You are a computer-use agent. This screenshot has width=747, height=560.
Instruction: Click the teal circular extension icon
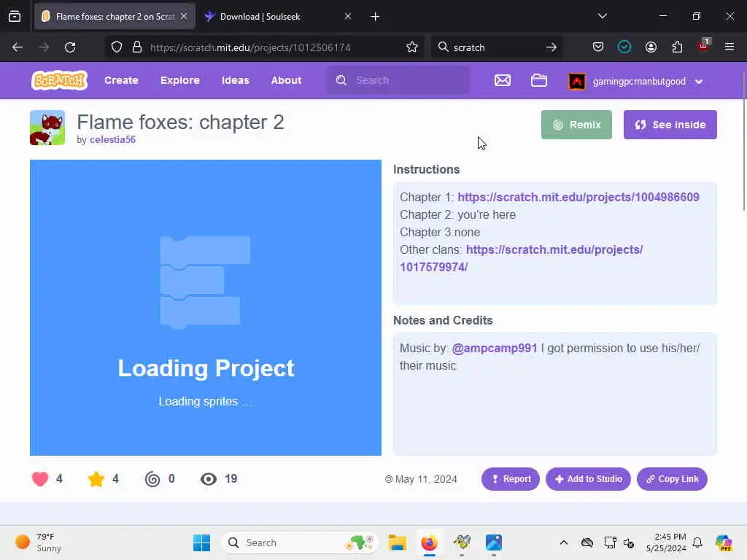click(x=624, y=47)
